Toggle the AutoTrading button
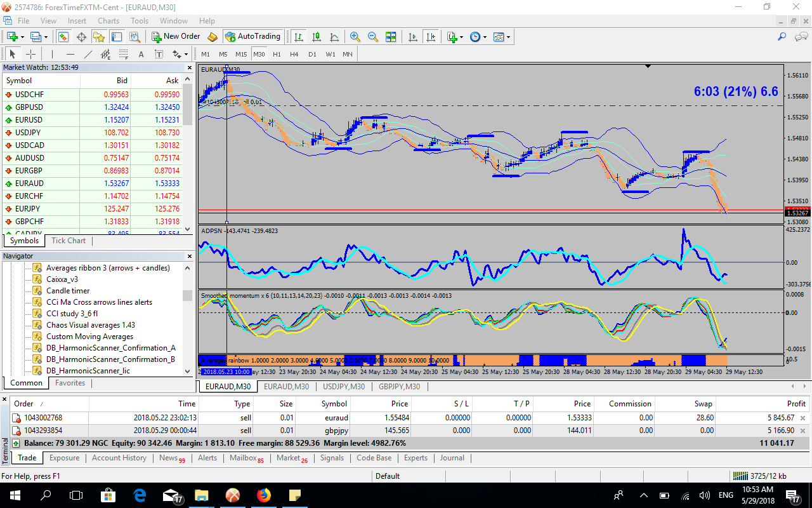Viewport: 812px width, 508px height. tap(251, 37)
